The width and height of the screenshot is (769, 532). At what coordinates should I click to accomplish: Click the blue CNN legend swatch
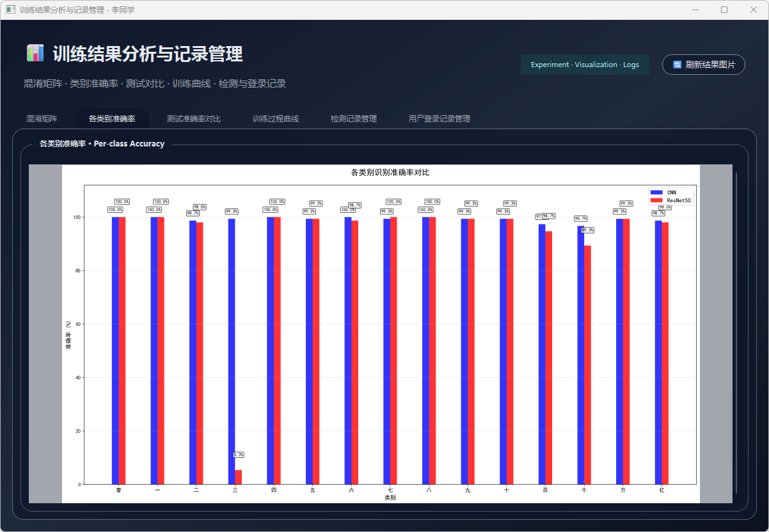(656, 192)
